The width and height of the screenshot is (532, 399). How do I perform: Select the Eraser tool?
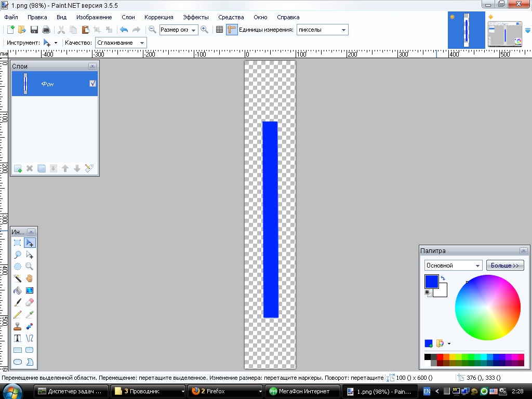coord(30,302)
